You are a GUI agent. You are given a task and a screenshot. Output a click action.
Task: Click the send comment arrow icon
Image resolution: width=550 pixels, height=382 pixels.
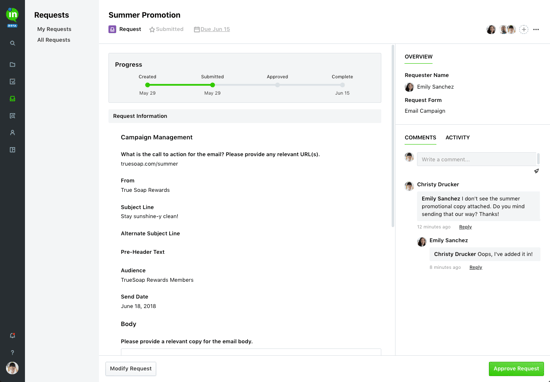coord(536,171)
